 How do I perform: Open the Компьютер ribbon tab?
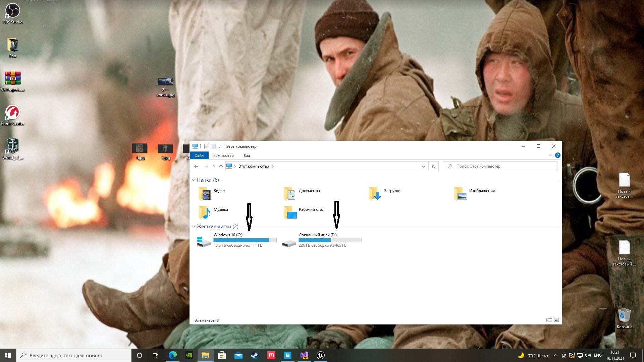(223, 156)
